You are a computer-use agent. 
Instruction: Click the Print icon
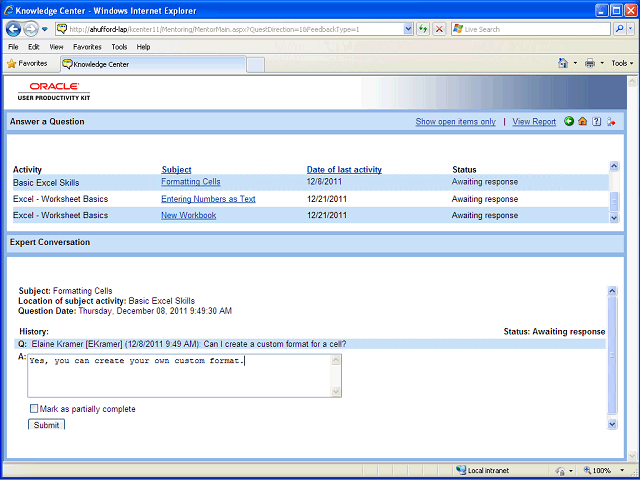coord(590,63)
